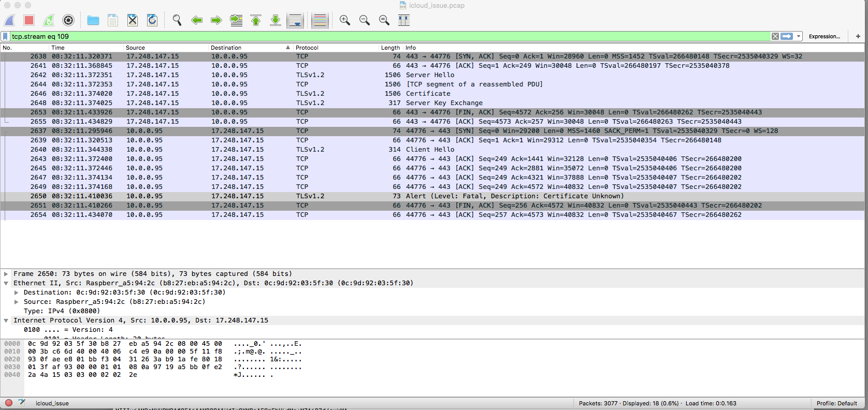This screenshot has height=410, width=868.
Task: Jump to the last packet
Action: pos(276,20)
